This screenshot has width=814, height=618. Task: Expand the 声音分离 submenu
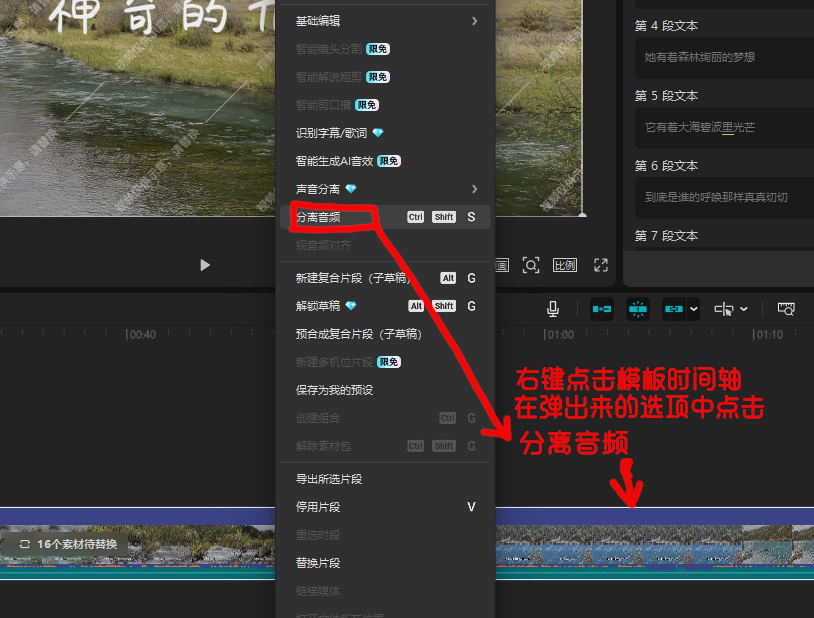pos(385,189)
